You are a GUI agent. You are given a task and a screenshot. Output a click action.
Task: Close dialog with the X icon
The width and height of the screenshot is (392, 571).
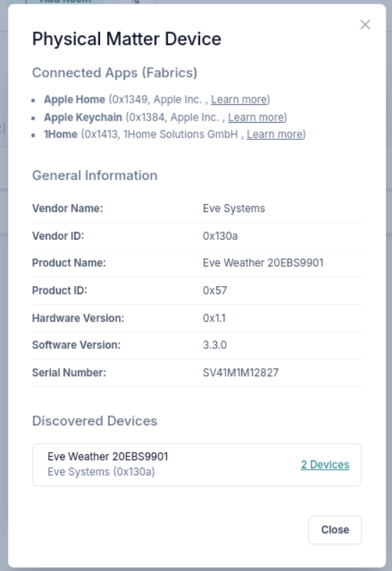pyautogui.click(x=365, y=25)
